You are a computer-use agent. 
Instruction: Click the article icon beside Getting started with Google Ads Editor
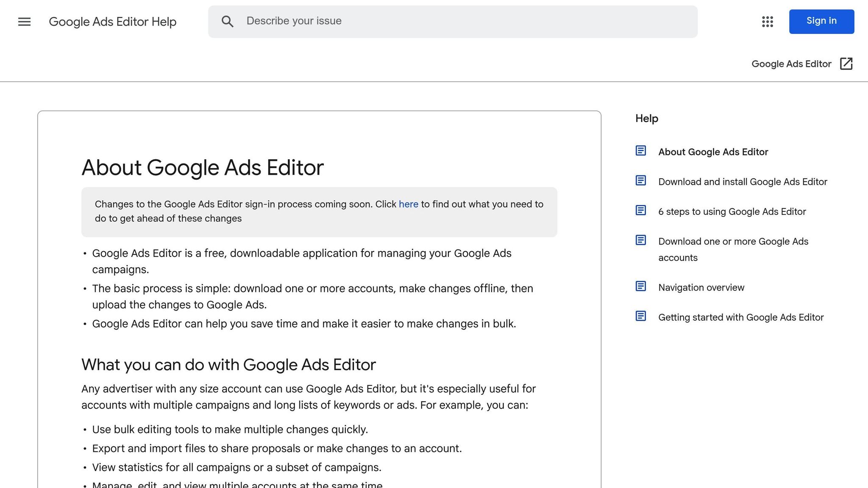[640, 316]
